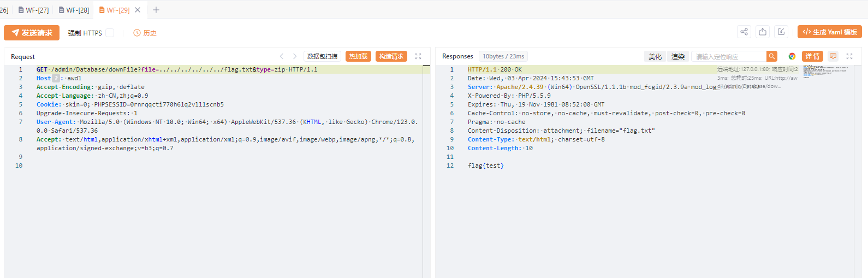The image size is (868, 278).
Task: Toggle the 强制 HTTPS checkbox
Action: [110, 33]
